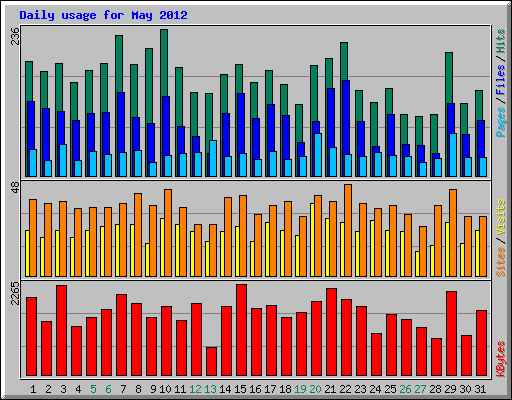Click the cyan Pages bar for day 29

click(x=453, y=155)
